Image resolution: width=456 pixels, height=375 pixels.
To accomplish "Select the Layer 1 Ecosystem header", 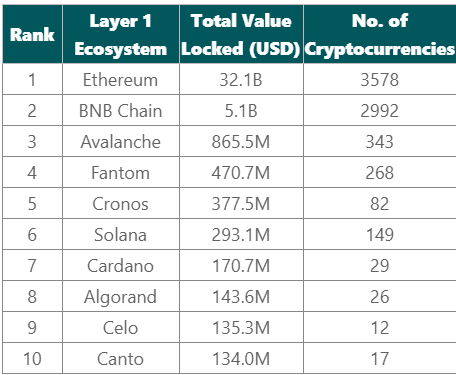I will click(x=121, y=34).
